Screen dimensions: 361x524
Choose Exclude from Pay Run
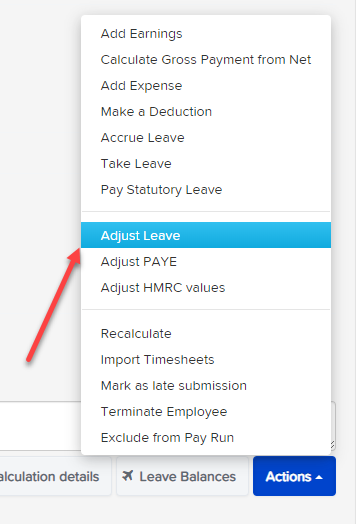pyautogui.click(x=206, y=438)
